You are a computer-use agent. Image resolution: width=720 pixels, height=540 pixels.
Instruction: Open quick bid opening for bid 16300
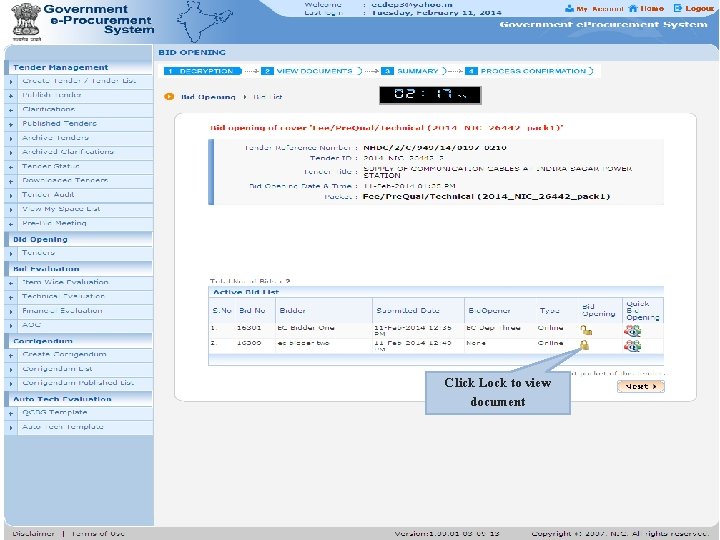[632, 346]
